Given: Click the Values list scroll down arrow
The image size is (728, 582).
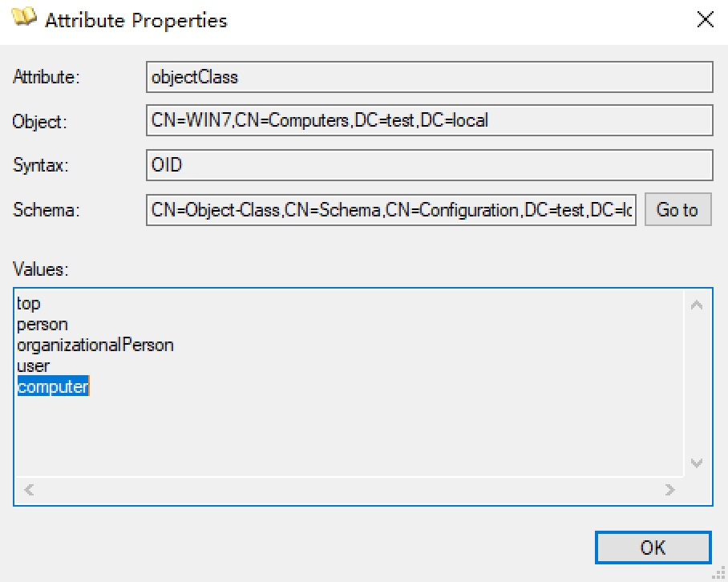Looking at the screenshot, I should 697,463.
